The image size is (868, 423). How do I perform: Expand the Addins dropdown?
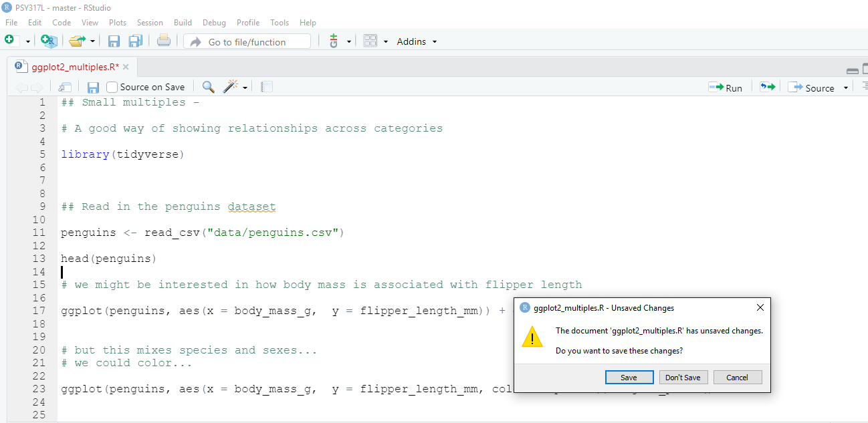click(x=417, y=41)
